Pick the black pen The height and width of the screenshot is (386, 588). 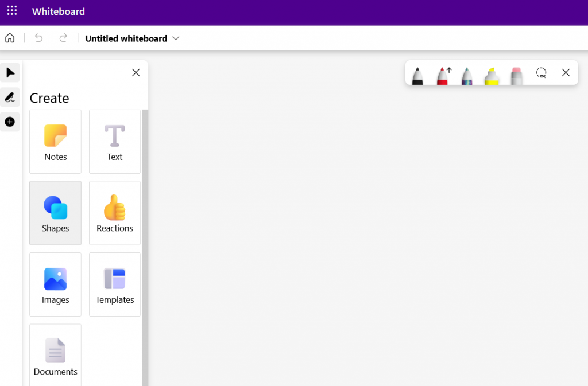pyautogui.click(x=417, y=75)
